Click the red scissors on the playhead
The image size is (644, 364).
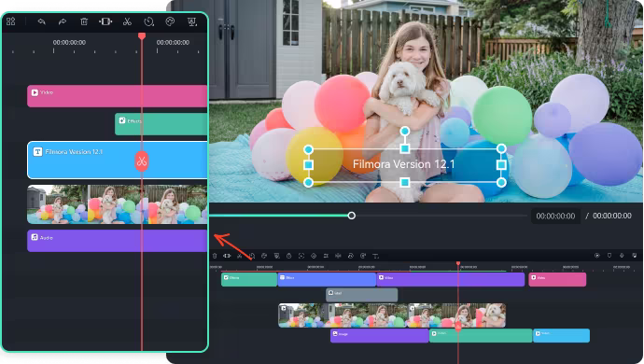point(142,161)
